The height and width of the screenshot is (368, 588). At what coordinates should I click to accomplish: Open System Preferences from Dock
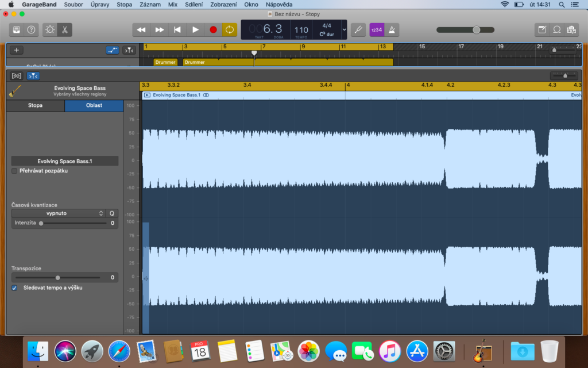(444, 352)
